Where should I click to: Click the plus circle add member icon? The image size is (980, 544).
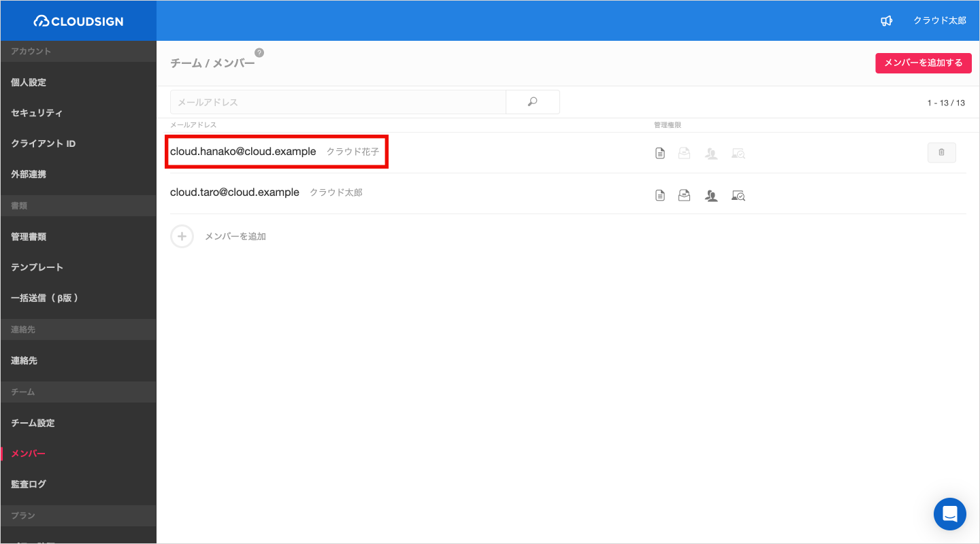tap(182, 236)
